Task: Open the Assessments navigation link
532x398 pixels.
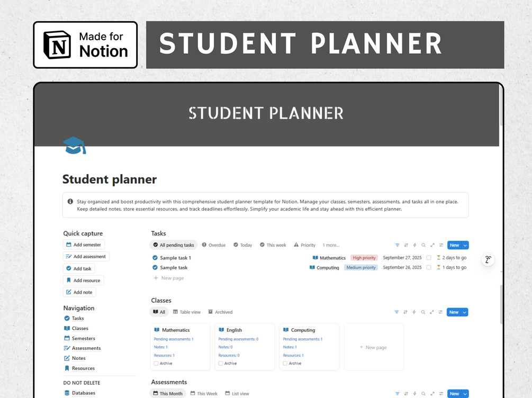Action: tap(86, 348)
